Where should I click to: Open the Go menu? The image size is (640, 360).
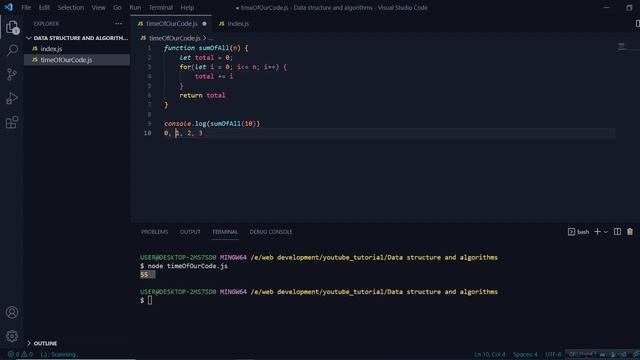click(x=117, y=7)
